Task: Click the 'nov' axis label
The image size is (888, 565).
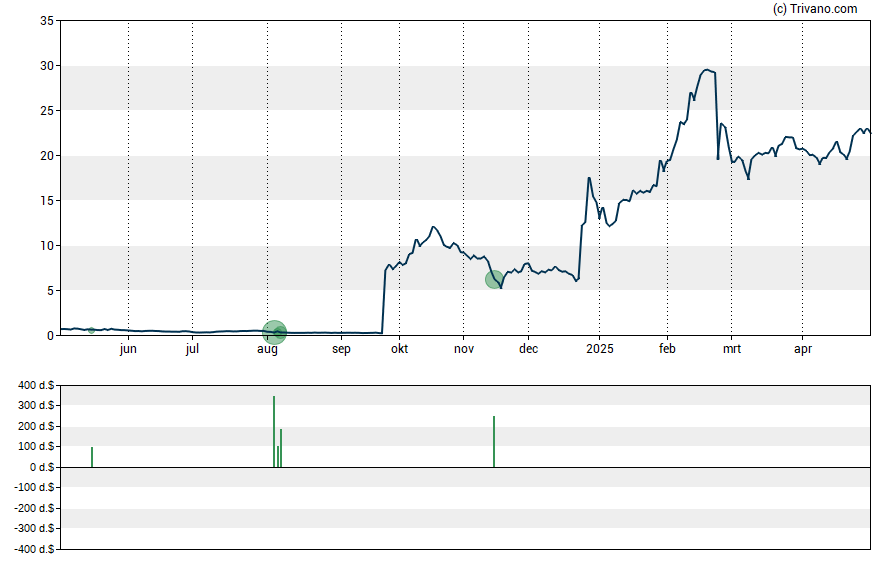Action: click(x=464, y=349)
